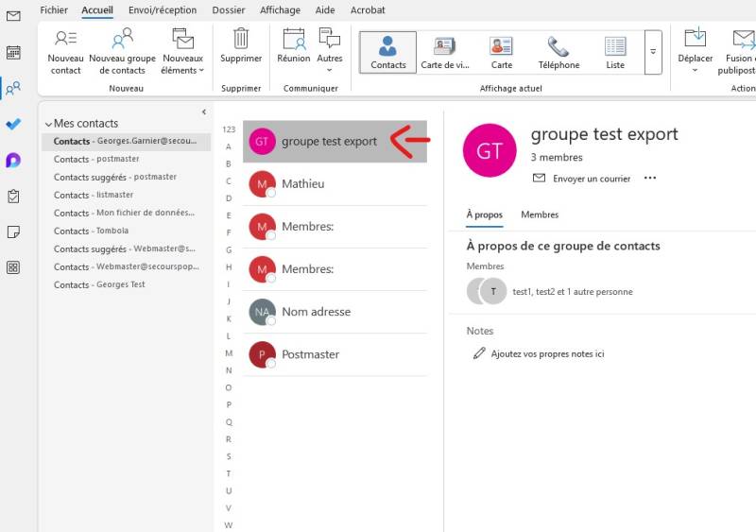The height and width of the screenshot is (532, 756).
Task: Click Supprimer trash icon
Action: pyautogui.click(x=241, y=45)
